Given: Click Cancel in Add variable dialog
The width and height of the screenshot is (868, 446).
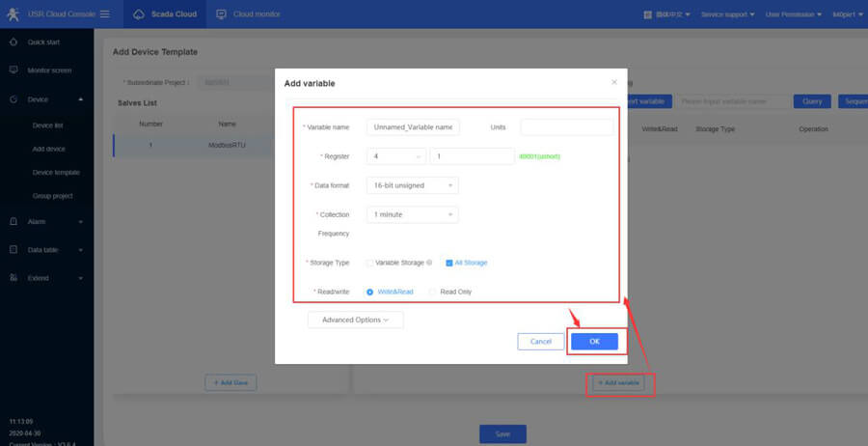Looking at the screenshot, I should pos(541,342).
